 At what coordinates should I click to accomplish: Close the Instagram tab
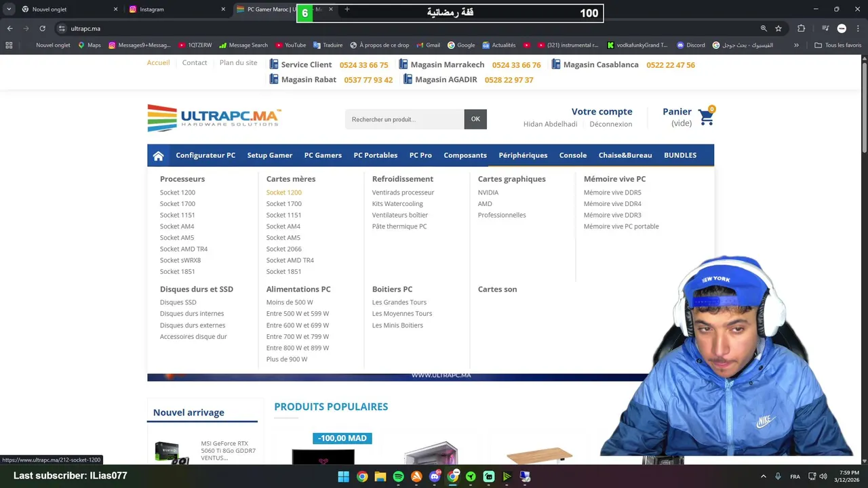click(223, 9)
